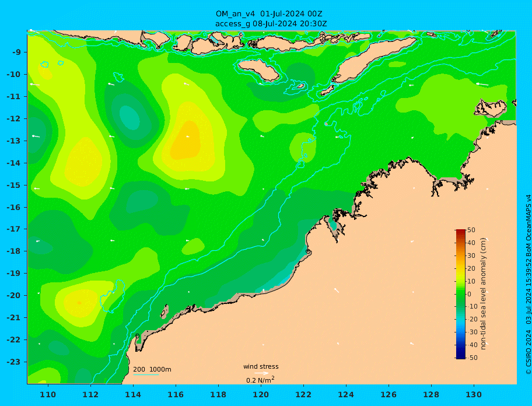532x406 pixels.
Task: Click the subtitle access_g 08-Jul-2024 20:30Z
Action: [271, 24]
